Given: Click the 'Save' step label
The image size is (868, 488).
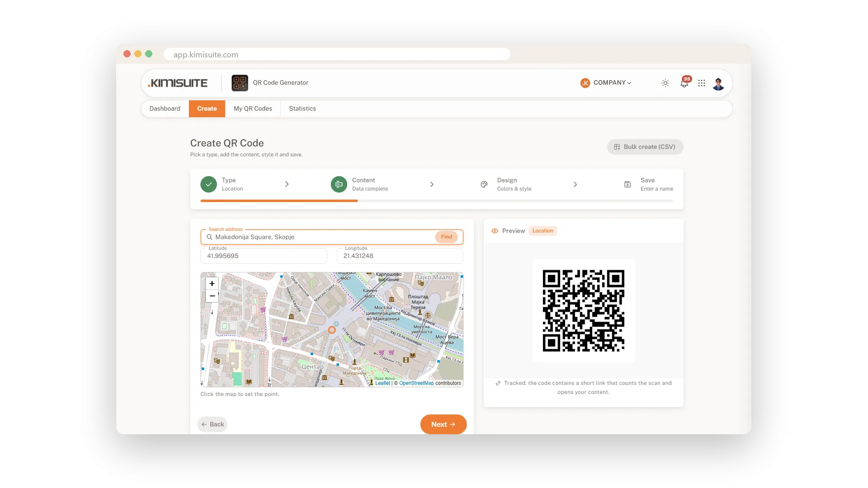Looking at the screenshot, I should click(x=647, y=180).
